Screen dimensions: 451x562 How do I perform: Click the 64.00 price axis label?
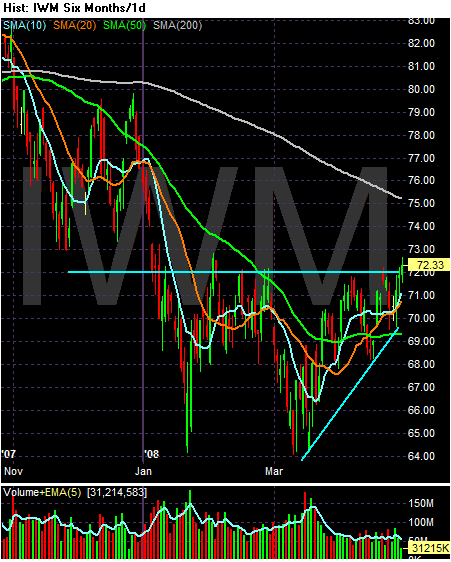pos(421,456)
